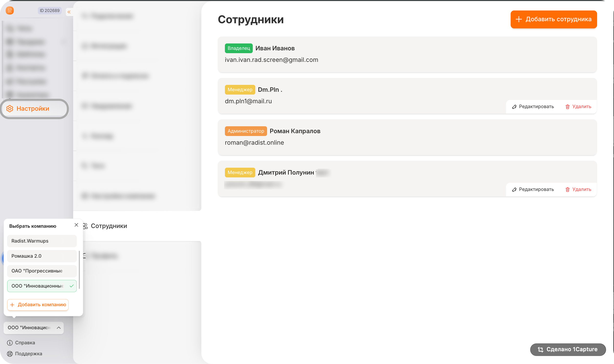Select company Radist.Warmups

42,241
